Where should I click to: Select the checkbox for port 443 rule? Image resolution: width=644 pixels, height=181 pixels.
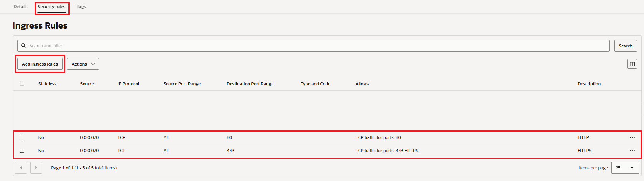tap(22, 151)
